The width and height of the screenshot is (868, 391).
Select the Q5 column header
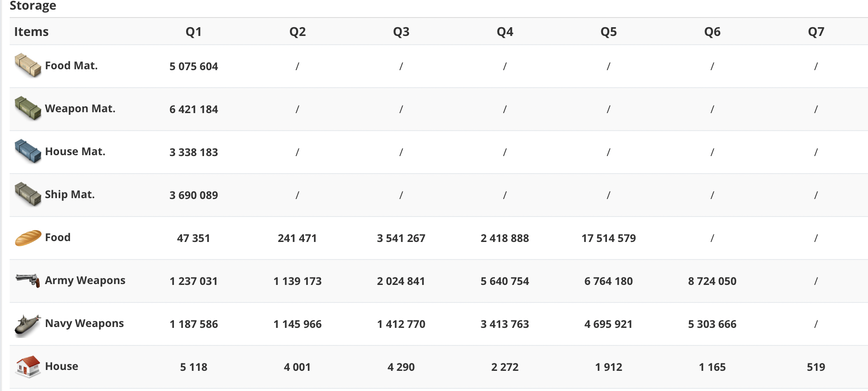608,32
